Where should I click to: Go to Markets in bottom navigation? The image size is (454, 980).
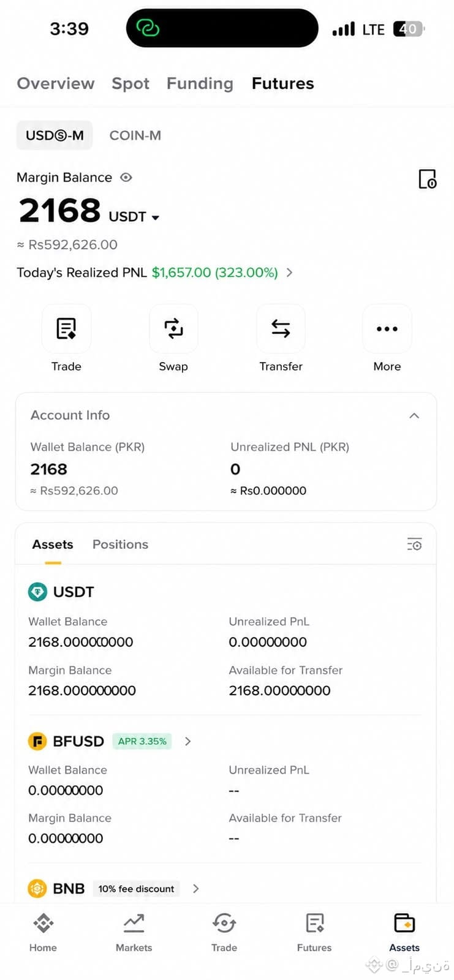click(134, 932)
